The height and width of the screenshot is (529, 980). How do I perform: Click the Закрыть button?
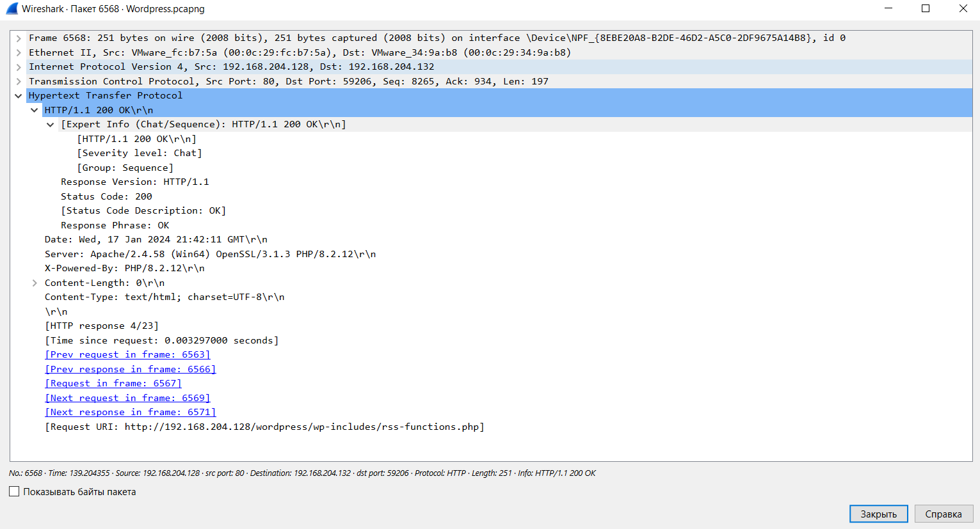coord(878,514)
